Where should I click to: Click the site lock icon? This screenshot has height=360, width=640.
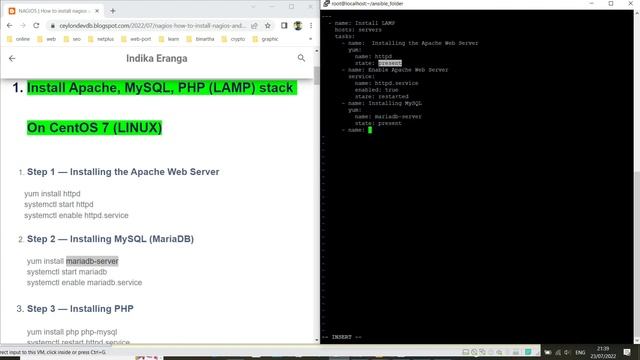[x=53, y=26]
